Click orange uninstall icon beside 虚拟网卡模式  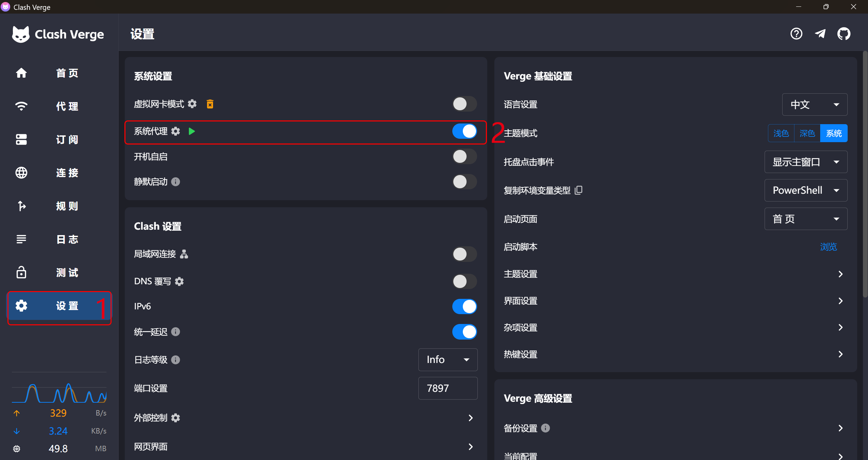click(x=210, y=104)
